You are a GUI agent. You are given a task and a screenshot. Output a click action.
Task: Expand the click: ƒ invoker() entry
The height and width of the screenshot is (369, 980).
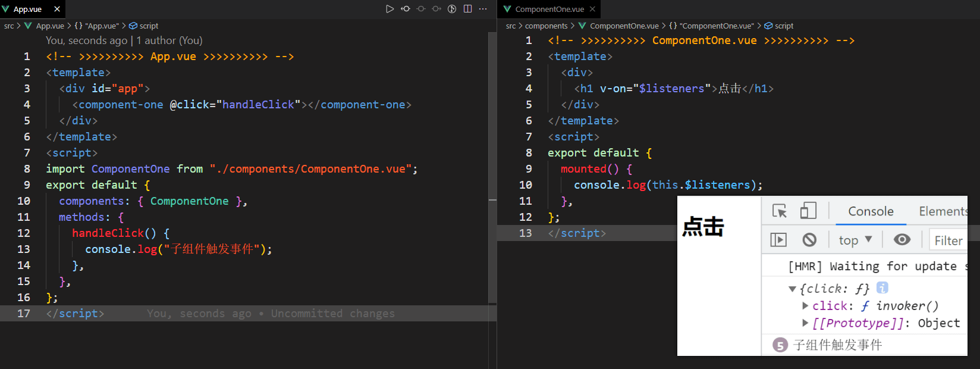pyautogui.click(x=805, y=306)
